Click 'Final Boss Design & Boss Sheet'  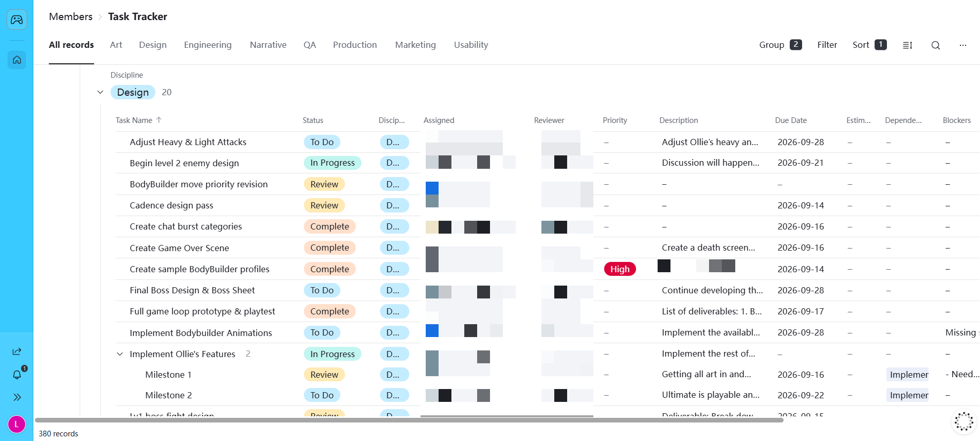pyautogui.click(x=192, y=290)
